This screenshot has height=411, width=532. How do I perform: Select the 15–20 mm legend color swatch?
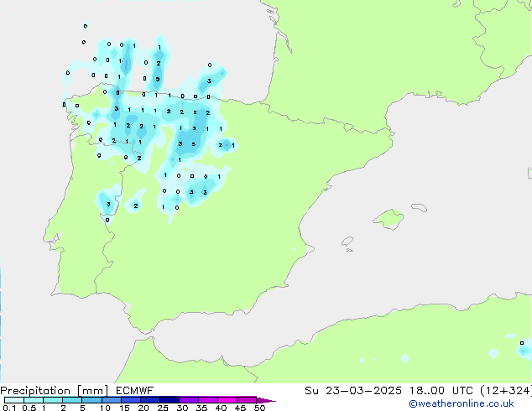pyautogui.click(x=130, y=400)
